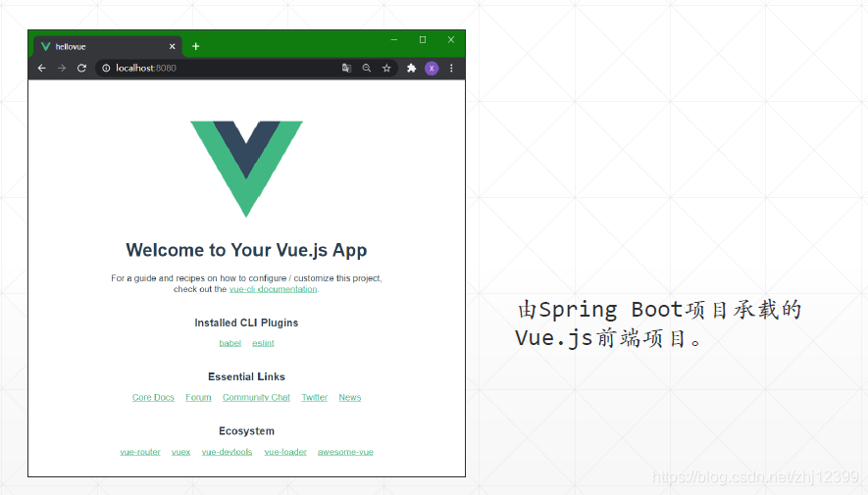The image size is (868, 495).
Task: Click the large Vue logo image
Action: [x=246, y=169]
